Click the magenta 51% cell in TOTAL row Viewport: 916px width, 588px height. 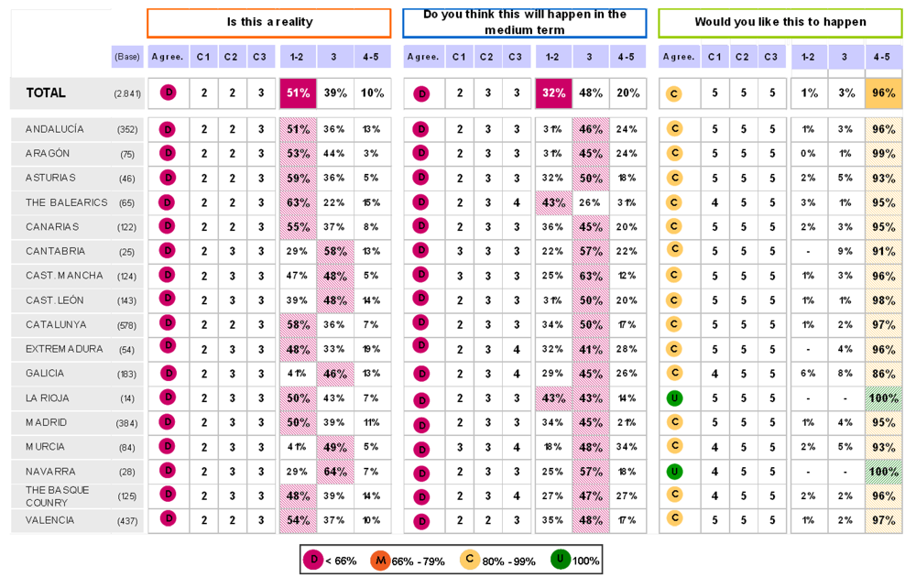click(298, 93)
